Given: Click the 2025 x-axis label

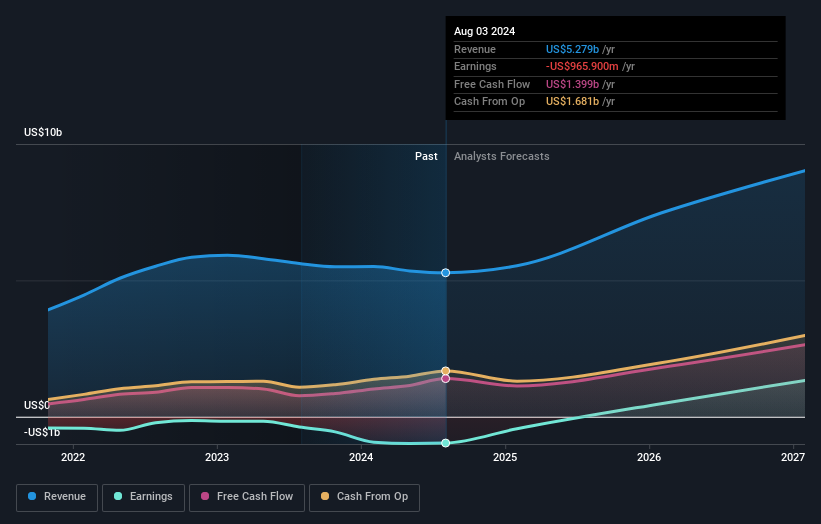Looking at the screenshot, I should pyautogui.click(x=505, y=457).
